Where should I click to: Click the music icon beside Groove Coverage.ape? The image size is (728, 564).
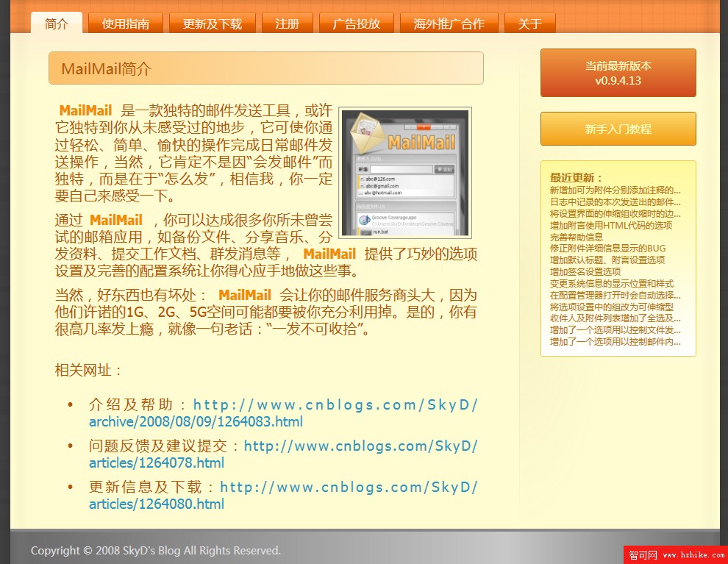pyautogui.click(x=365, y=220)
